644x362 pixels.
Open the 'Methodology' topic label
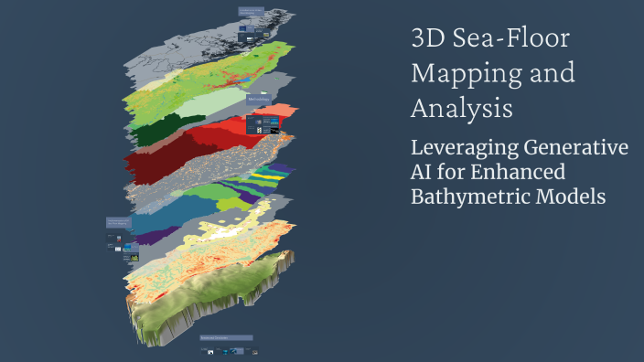click(x=259, y=100)
